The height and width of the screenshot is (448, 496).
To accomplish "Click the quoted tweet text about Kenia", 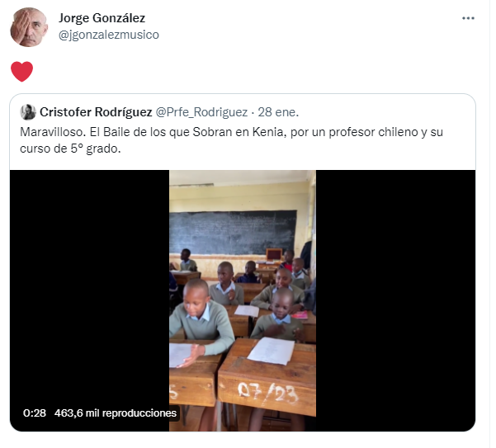I will [x=231, y=140].
